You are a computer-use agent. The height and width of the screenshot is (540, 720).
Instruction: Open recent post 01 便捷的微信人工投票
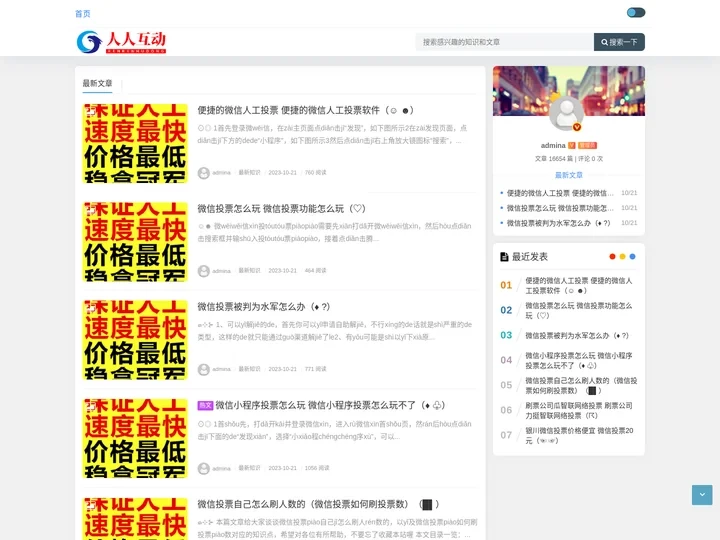[579, 285]
